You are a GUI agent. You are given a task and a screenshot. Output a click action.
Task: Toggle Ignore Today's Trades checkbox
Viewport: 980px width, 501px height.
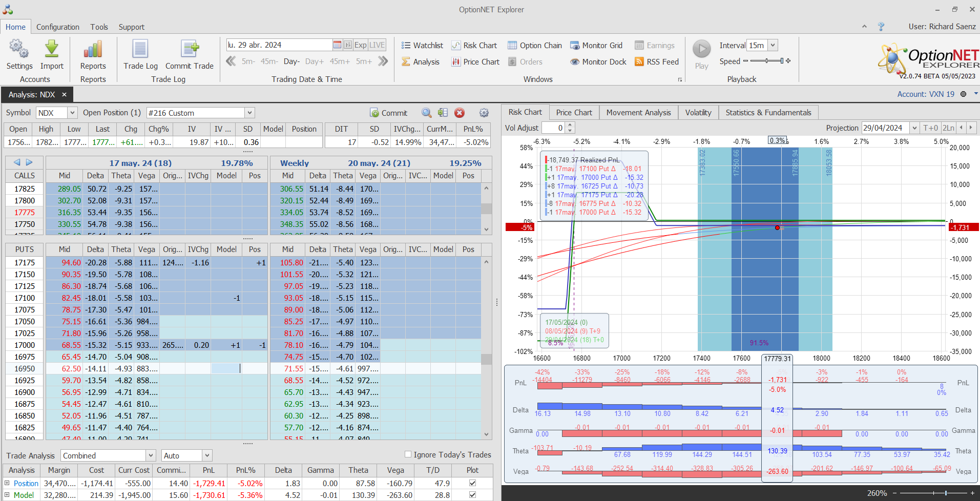pyautogui.click(x=408, y=454)
